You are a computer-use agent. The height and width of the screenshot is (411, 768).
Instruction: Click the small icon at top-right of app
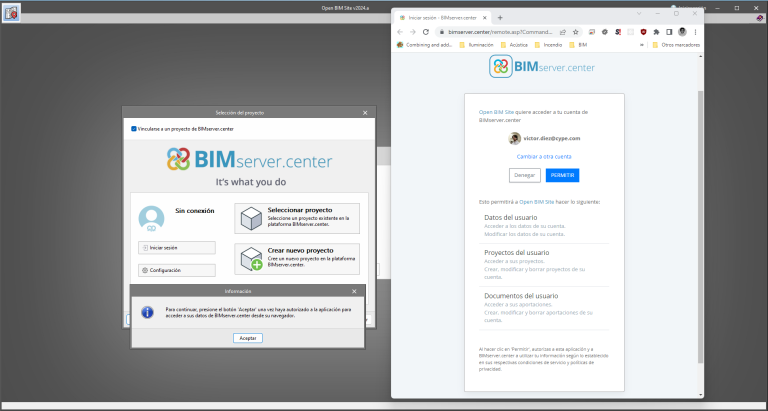760,18
